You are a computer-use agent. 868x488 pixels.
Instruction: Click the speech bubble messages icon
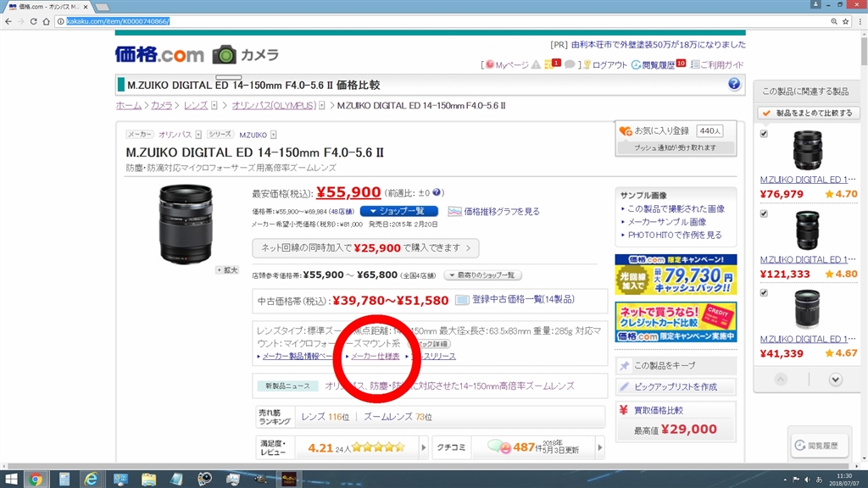pos(569,64)
